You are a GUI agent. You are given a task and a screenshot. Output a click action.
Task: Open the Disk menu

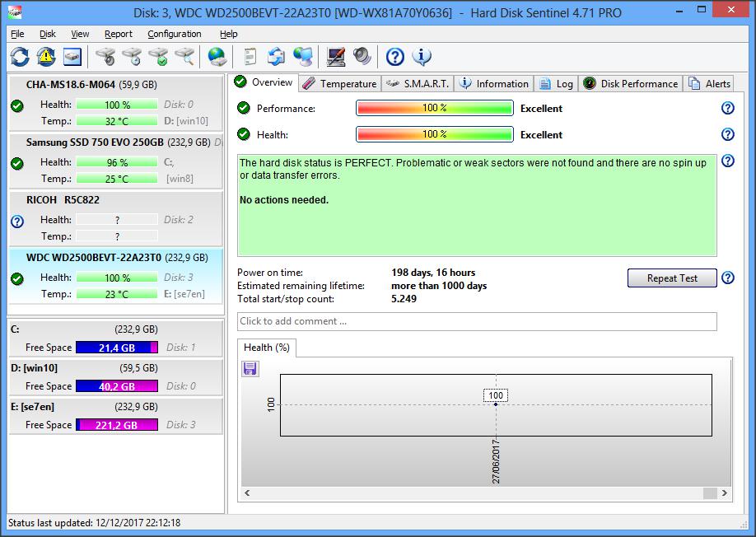(x=47, y=34)
